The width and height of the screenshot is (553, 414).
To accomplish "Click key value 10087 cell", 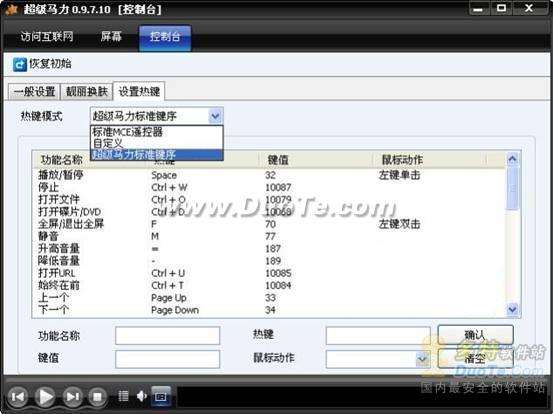I will pos(278,187).
